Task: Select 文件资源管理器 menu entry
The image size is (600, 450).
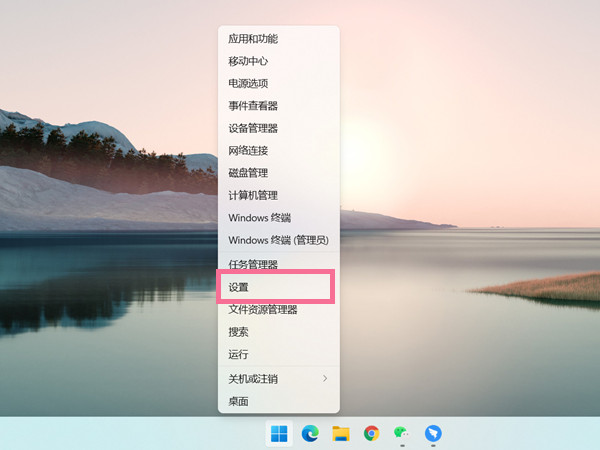Action: 262,309
